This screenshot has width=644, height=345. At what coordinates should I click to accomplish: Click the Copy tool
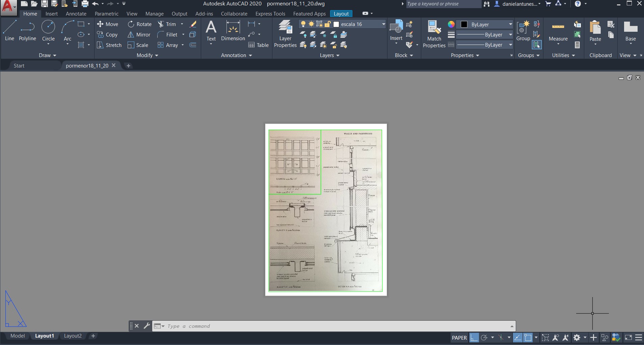click(x=107, y=34)
